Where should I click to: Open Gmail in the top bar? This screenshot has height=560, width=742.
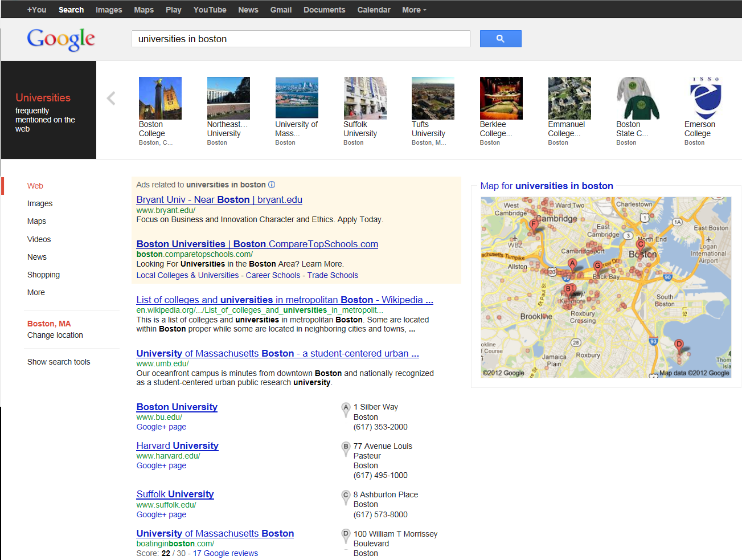[x=281, y=10]
